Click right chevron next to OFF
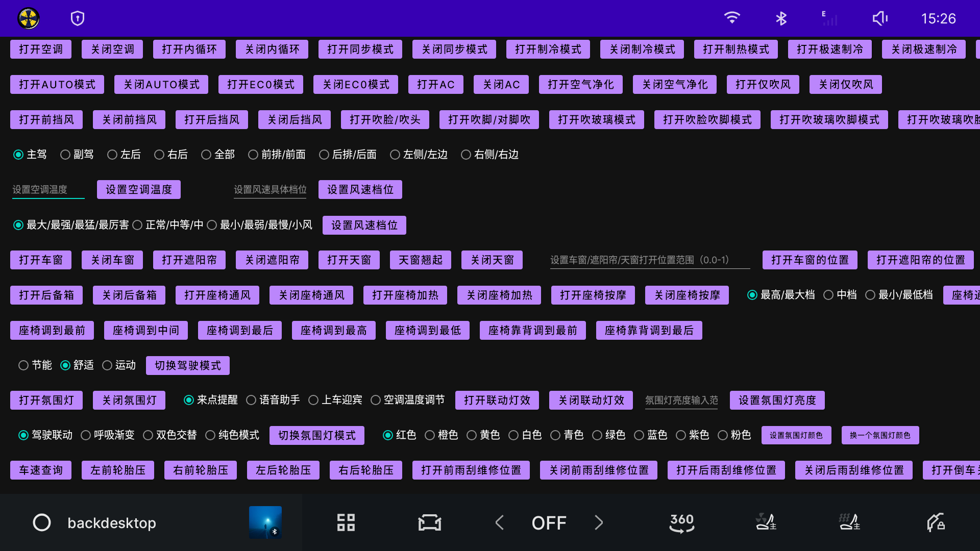Image resolution: width=980 pixels, height=551 pixels. pos(599,522)
